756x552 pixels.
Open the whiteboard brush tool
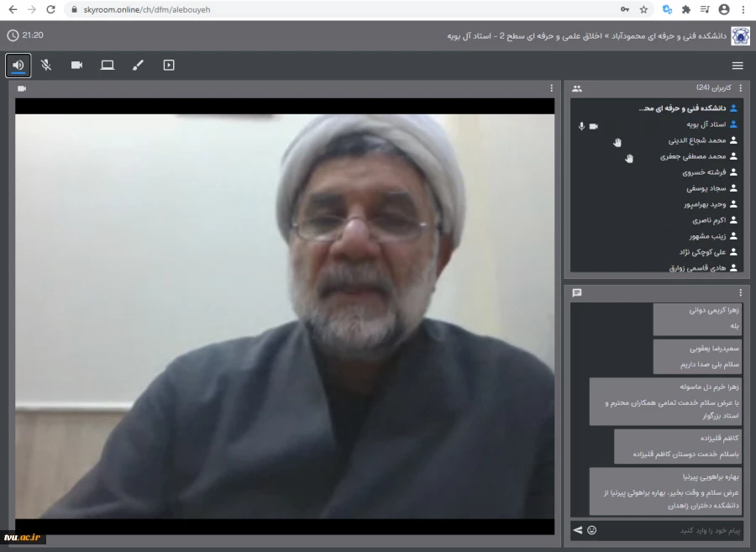pyautogui.click(x=138, y=65)
